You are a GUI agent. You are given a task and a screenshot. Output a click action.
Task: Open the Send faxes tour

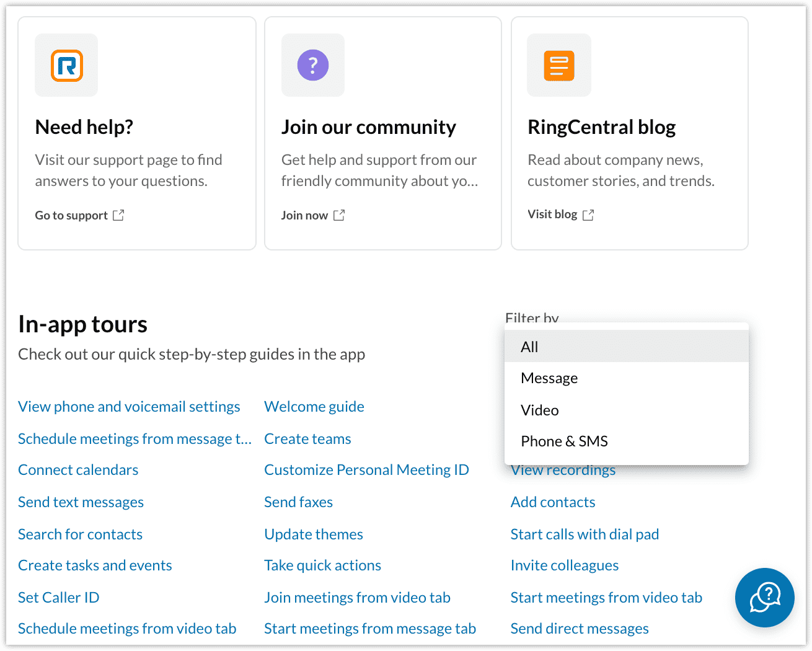(x=298, y=502)
